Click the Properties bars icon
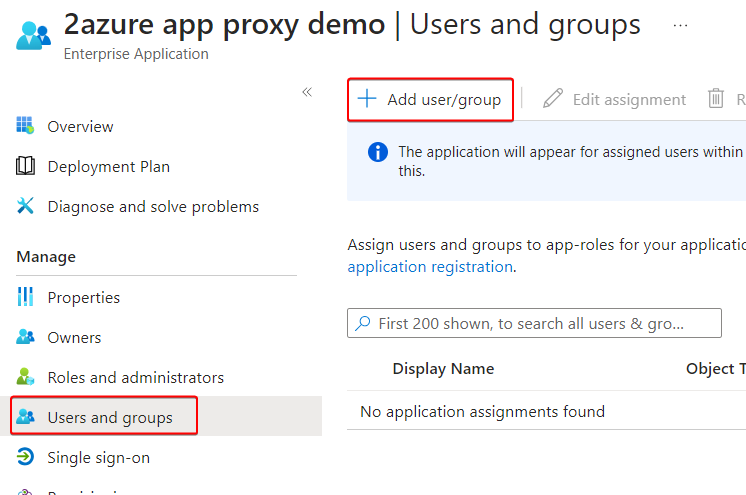 25,297
